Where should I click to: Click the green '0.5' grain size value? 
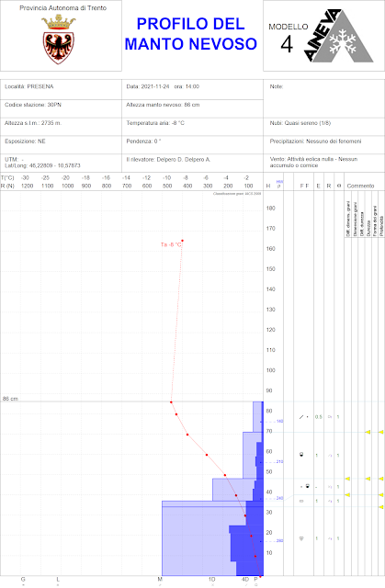[318, 417]
